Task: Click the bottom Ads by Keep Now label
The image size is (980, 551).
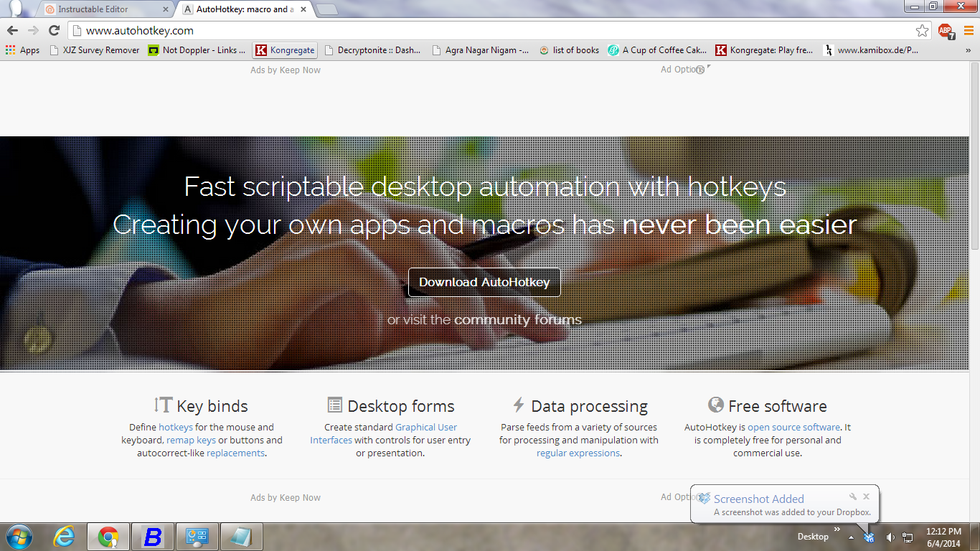Action: [286, 497]
